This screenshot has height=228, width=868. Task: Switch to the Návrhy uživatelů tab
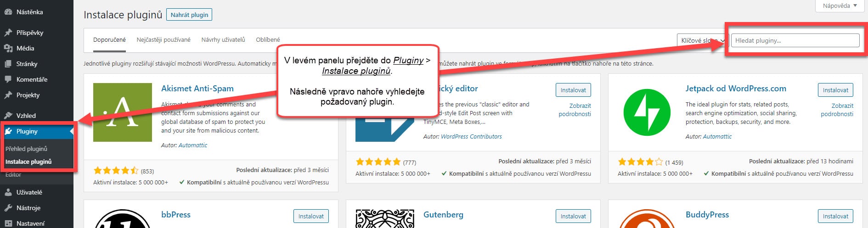click(223, 40)
